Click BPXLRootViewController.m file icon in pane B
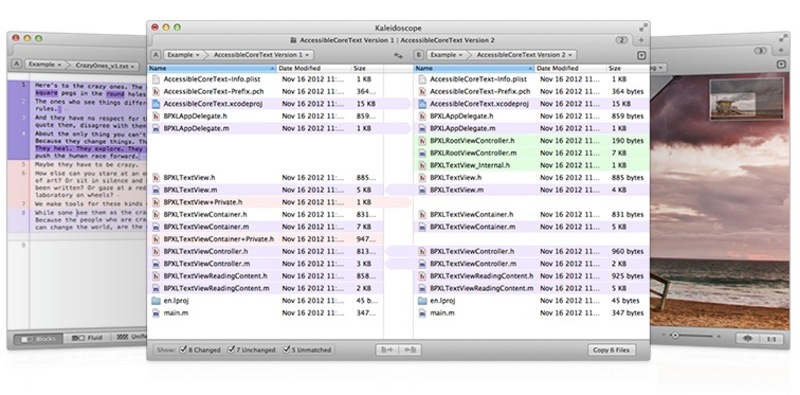The image size is (800, 395). pos(422,153)
